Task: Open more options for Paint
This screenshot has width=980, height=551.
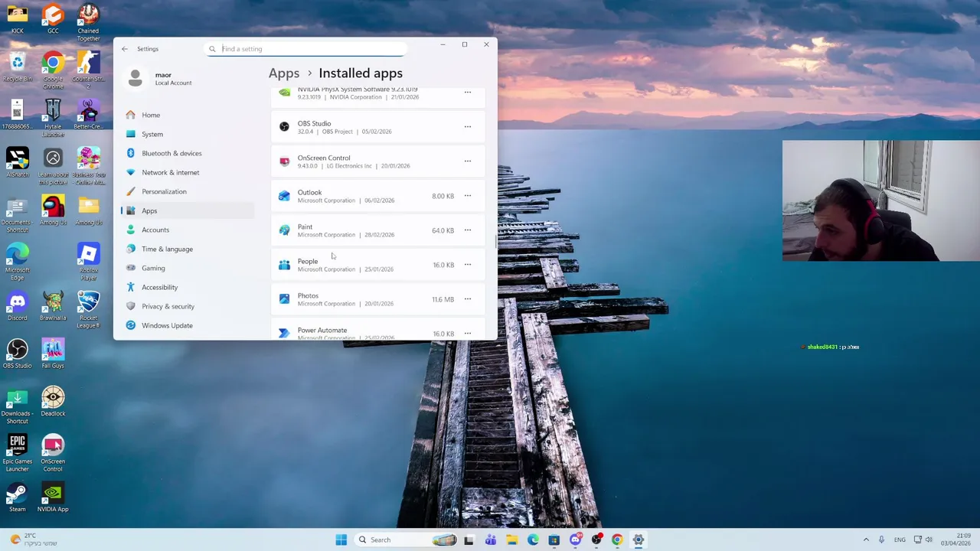Action: tap(468, 230)
